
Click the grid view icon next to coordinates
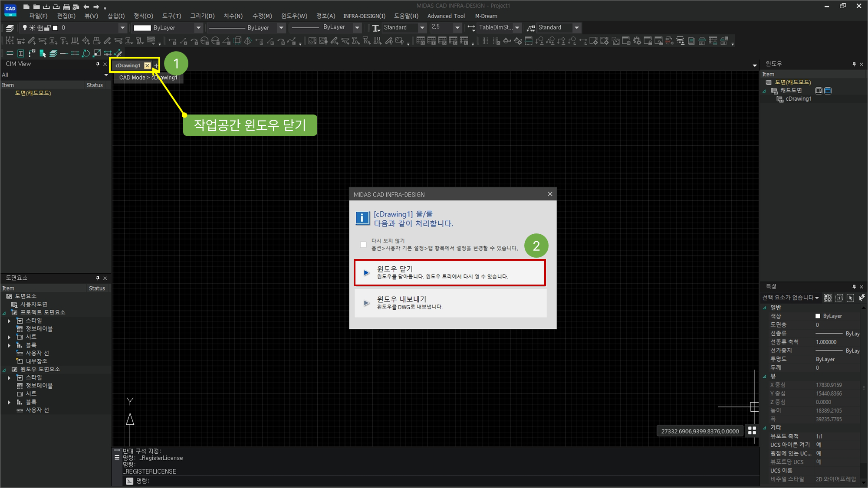752,430
